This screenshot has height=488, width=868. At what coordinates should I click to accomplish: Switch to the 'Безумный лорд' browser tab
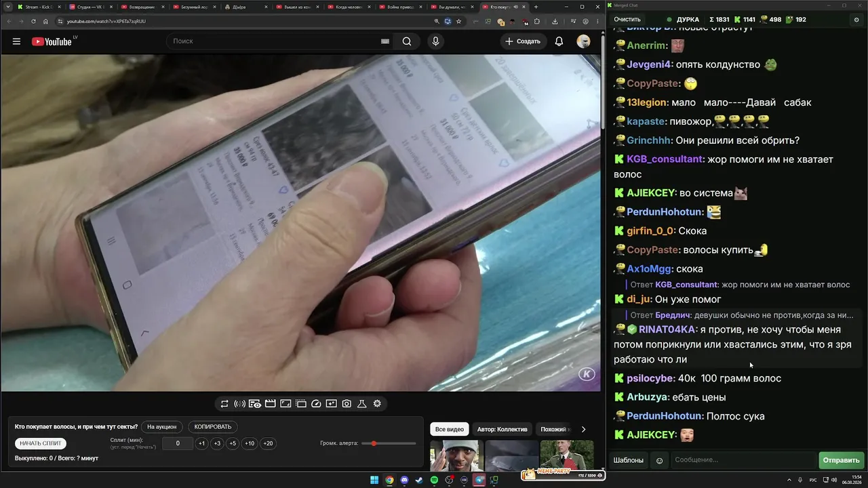pos(194,7)
